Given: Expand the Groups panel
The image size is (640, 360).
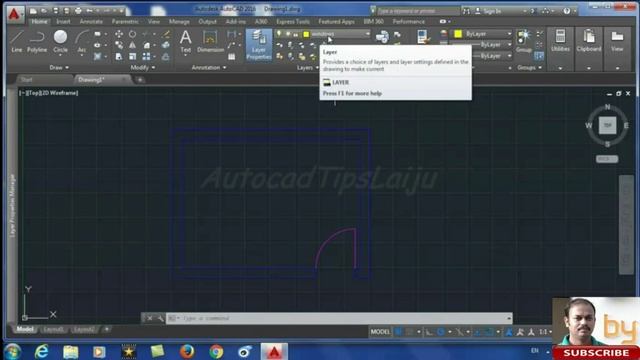Looking at the screenshot, I should 529,67.
